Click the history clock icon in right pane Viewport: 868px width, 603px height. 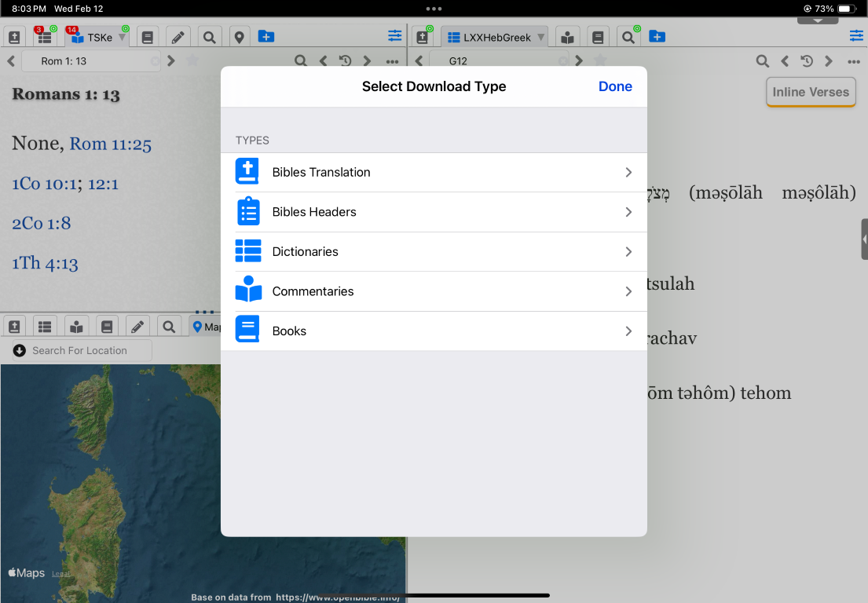(x=806, y=61)
